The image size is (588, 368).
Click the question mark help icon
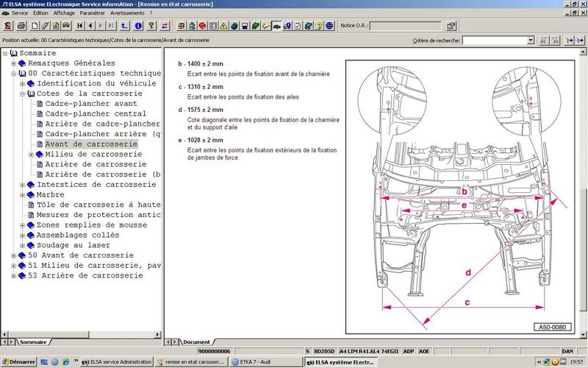click(151, 26)
